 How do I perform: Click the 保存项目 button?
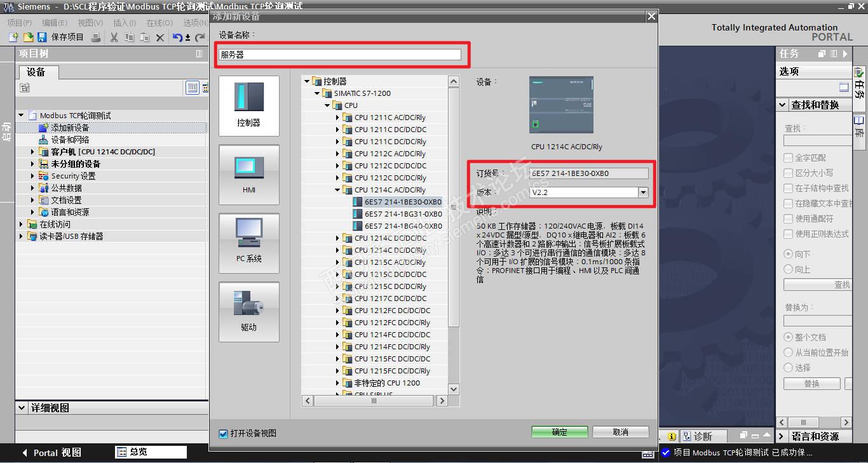(60, 37)
